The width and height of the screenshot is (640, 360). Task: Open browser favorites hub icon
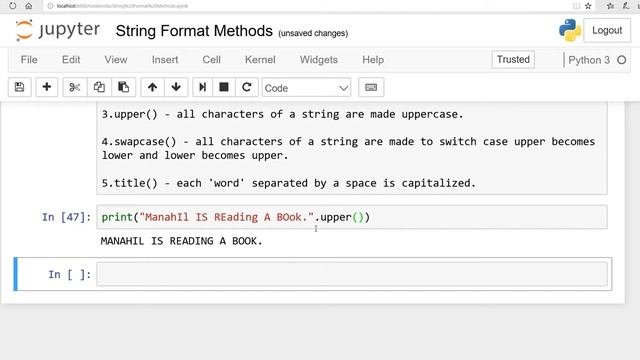(610, 6)
